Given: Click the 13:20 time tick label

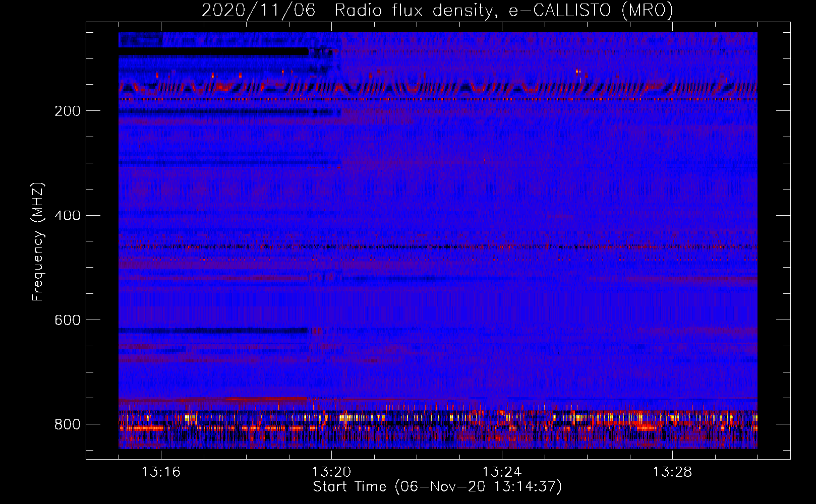Looking at the screenshot, I should pos(332,472).
